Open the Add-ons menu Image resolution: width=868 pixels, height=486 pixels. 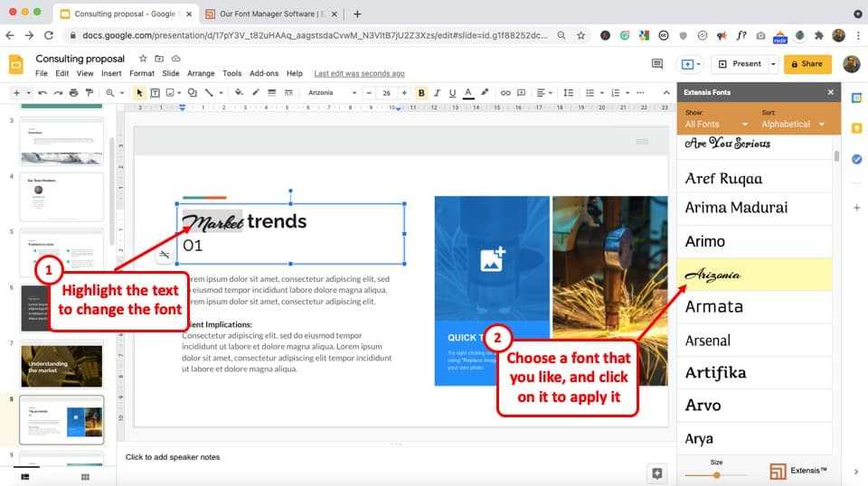pos(264,73)
